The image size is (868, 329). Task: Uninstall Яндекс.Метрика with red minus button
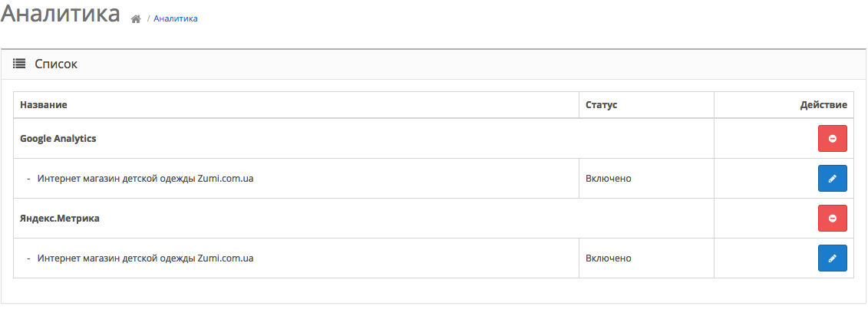[x=832, y=218]
